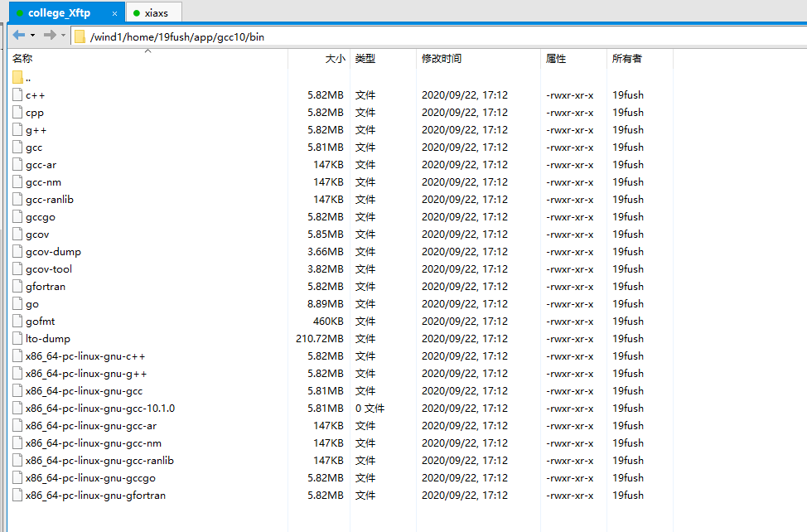Click the 3.82MB size of gcov-tool

[326, 269]
